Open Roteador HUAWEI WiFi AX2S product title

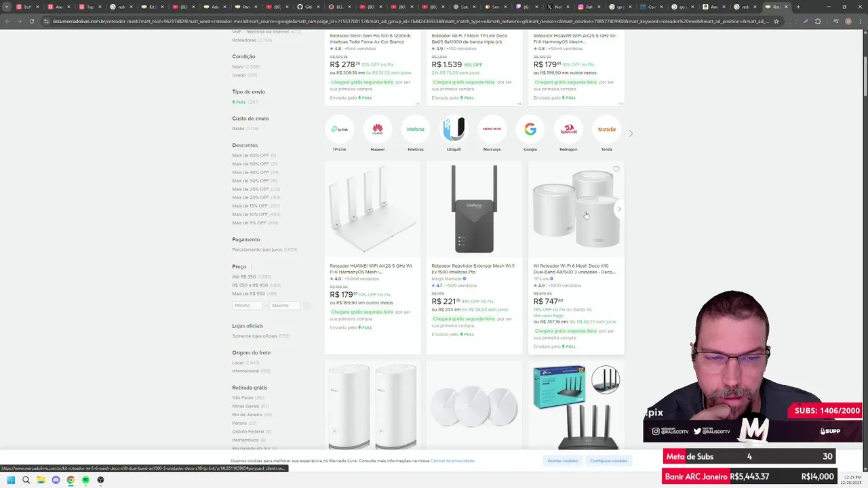[371, 269]
